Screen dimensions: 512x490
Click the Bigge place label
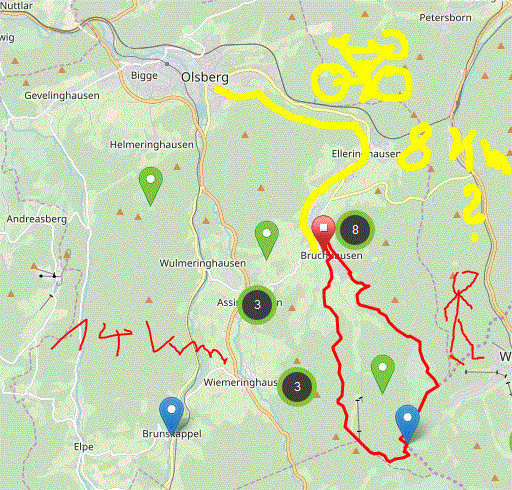[x=144, y=76]
